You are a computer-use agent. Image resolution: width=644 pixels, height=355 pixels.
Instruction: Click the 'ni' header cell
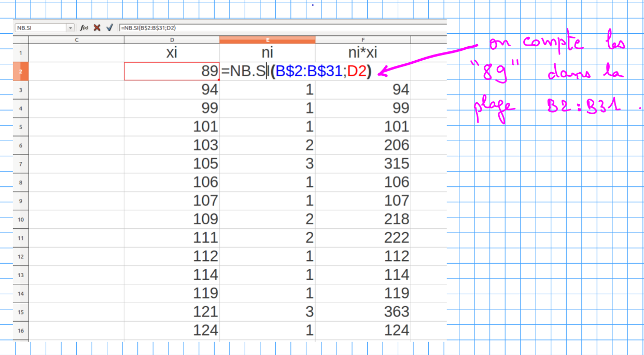coord(267,53)
